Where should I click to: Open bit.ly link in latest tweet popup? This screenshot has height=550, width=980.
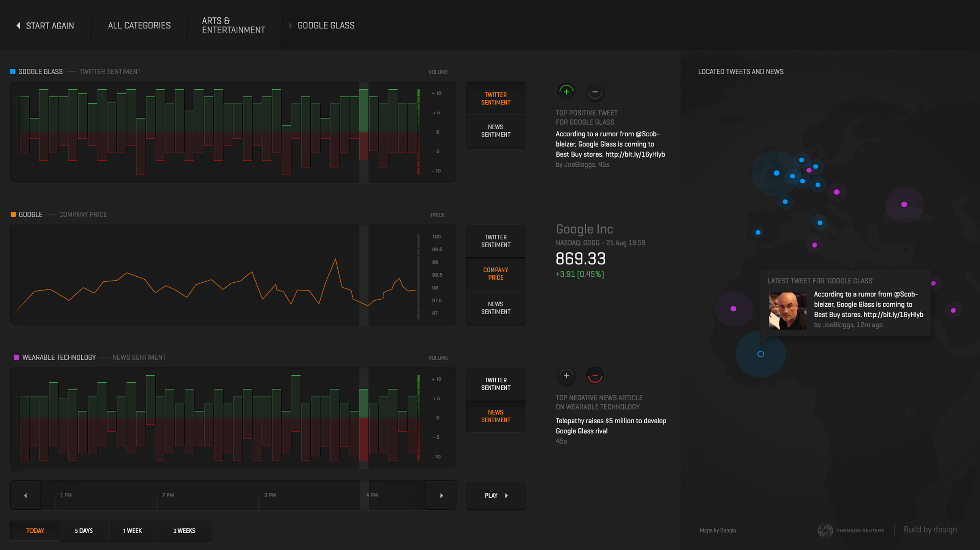[893, 315]
